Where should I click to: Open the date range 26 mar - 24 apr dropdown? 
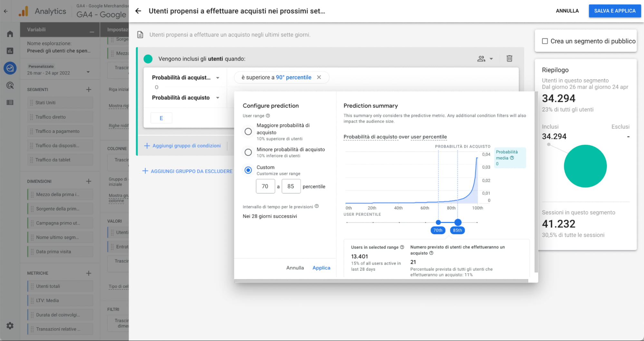(88, 72)
